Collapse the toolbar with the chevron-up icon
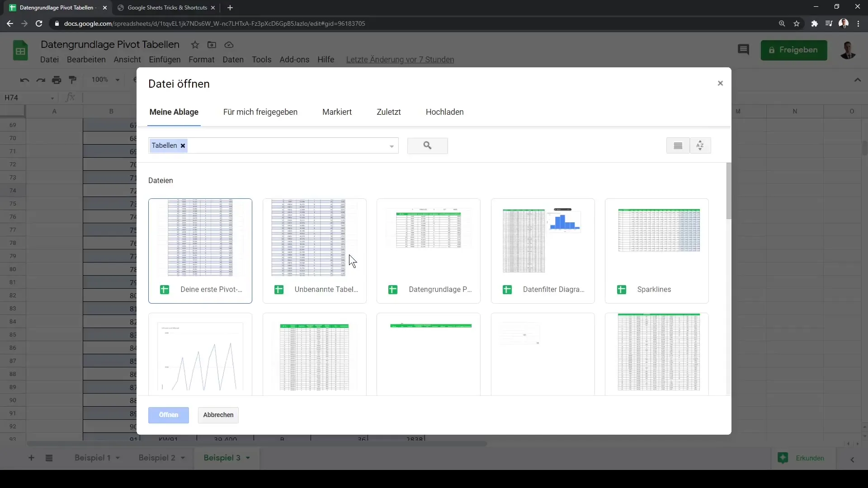The width and height of the screenshot is (868, 488). click(858, 80)
